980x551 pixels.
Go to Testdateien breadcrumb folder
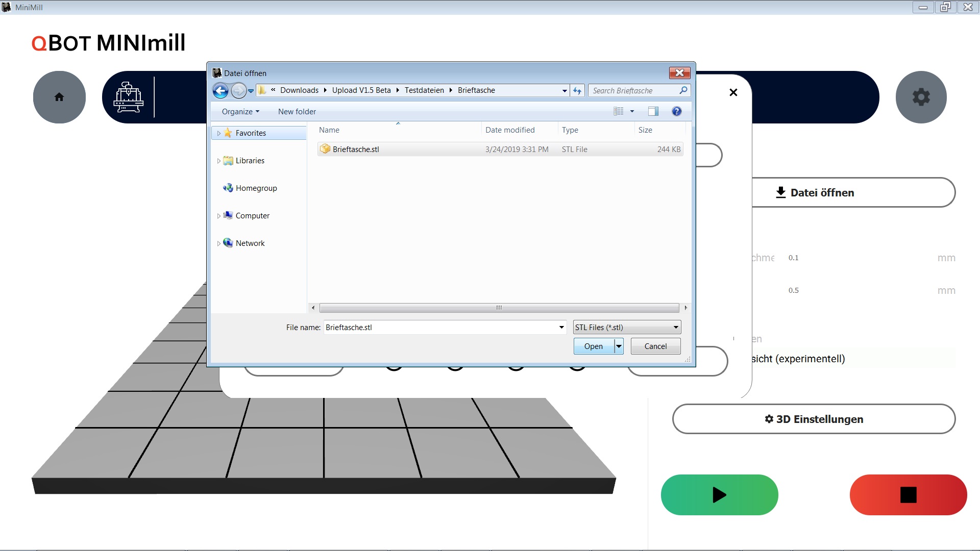tap(424, 90)
